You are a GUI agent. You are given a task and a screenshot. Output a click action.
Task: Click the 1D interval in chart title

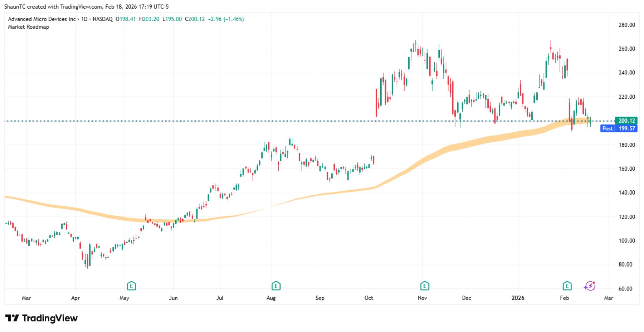[x=84, y=19]
